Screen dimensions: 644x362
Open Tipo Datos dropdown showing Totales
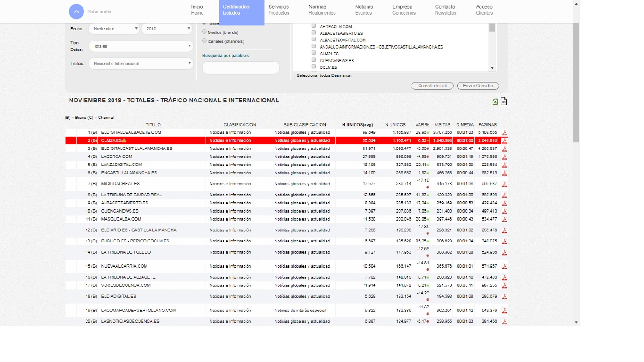click(x=141, y=46)
